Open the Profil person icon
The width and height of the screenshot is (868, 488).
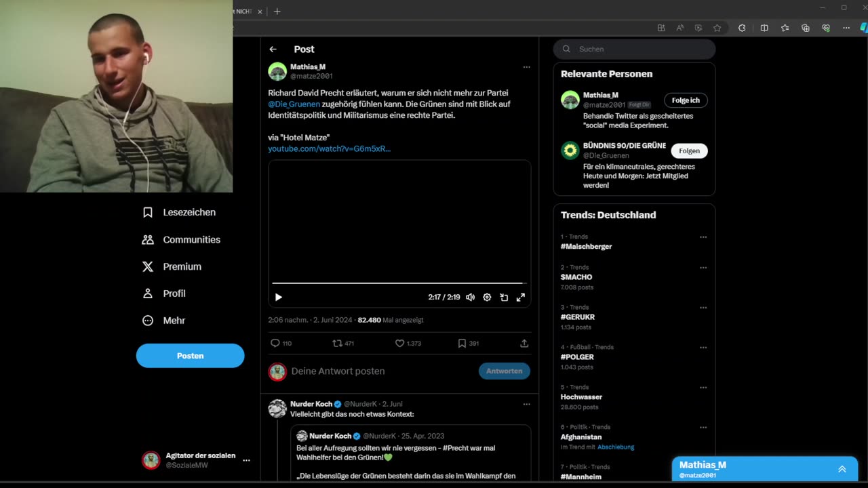(x=148, y=293)
